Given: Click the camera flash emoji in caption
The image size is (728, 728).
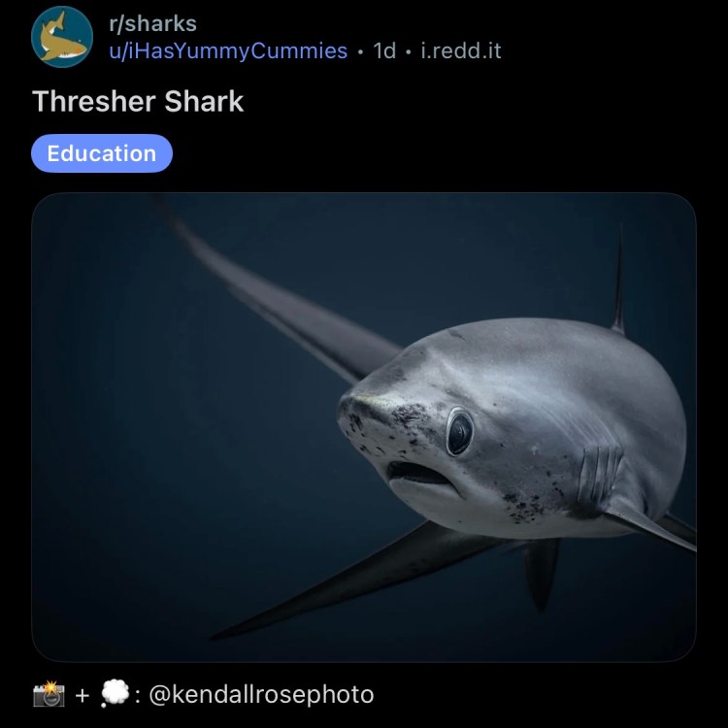Looking at the screenshot, I should click(49, 694).
